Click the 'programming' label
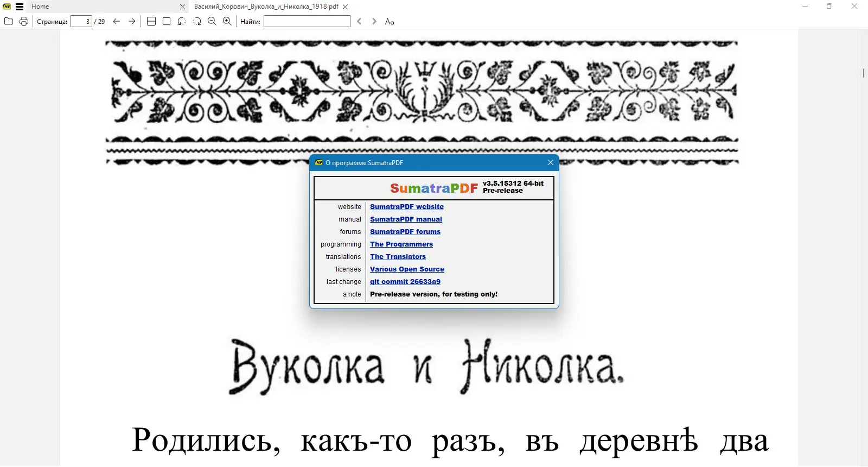This screenshot has width=868, height=467. click(x=341, y=244)
